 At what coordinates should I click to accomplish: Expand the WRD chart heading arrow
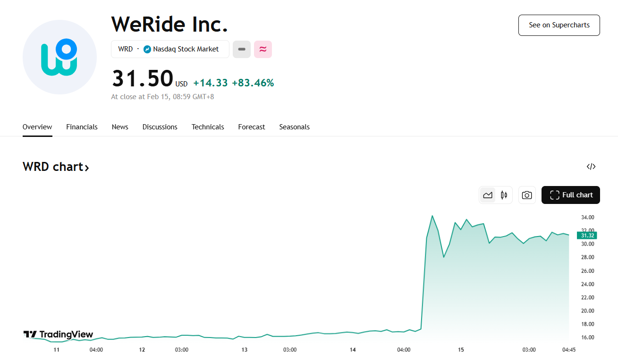click(87, 167)
